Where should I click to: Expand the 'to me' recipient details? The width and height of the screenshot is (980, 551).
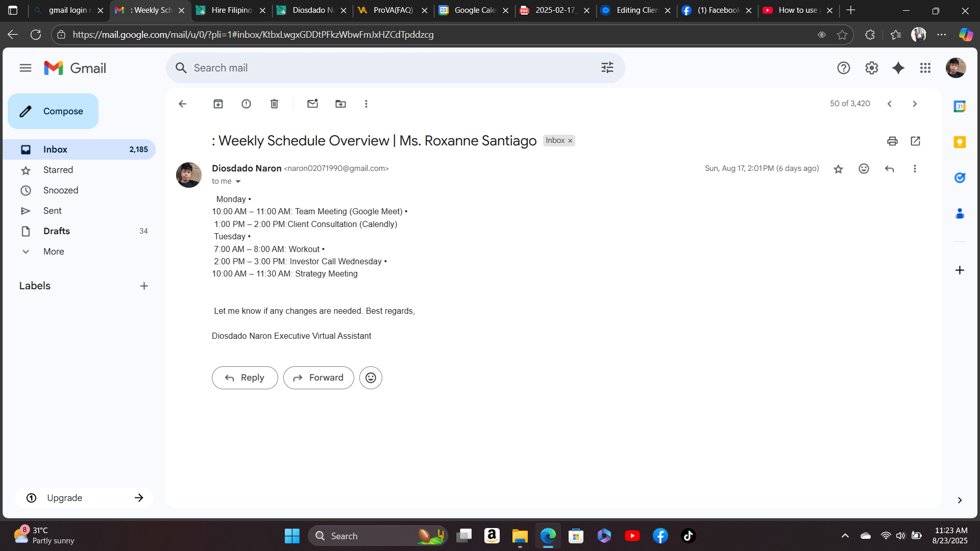[x=238, y=182]
